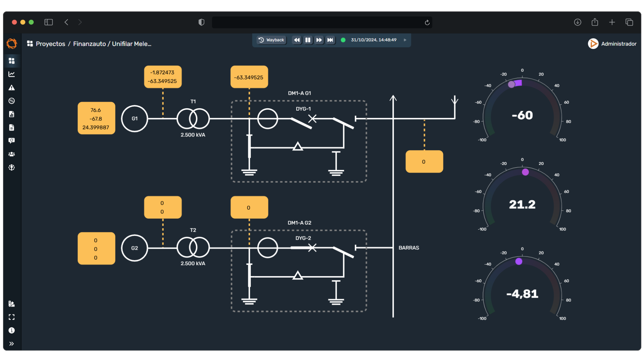644x362 pixels.
Task: Click the info icon in sidebar
Action: 12,330
